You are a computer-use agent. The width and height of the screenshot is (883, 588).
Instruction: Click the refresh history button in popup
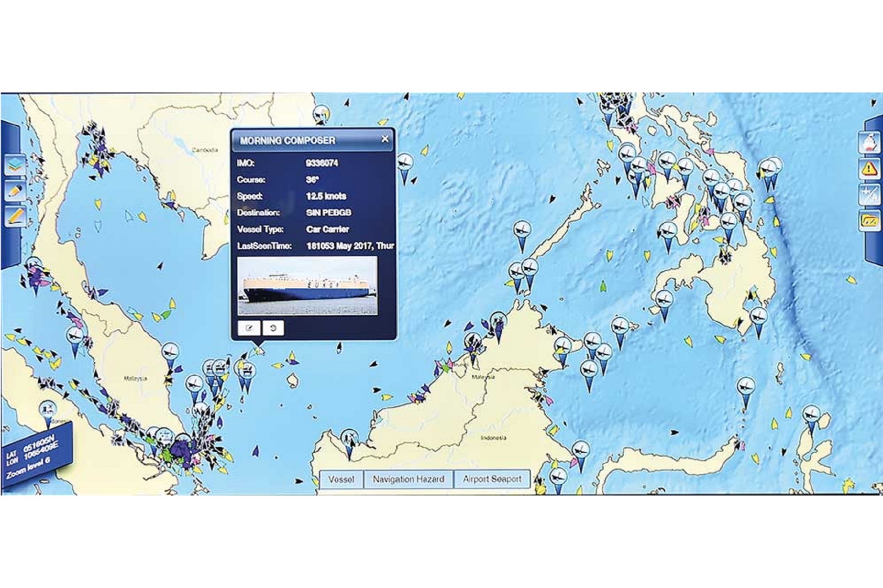(x=273, y=328)
